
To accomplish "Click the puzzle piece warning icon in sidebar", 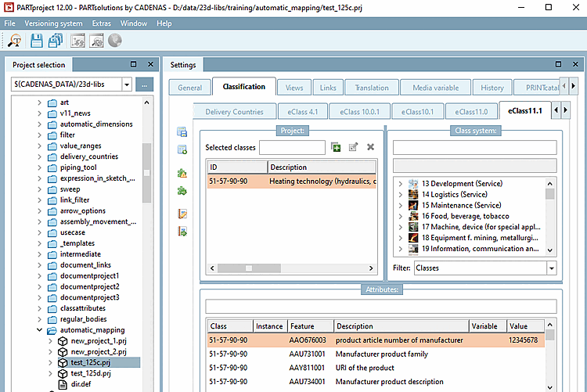I will (x=182, y=173).
